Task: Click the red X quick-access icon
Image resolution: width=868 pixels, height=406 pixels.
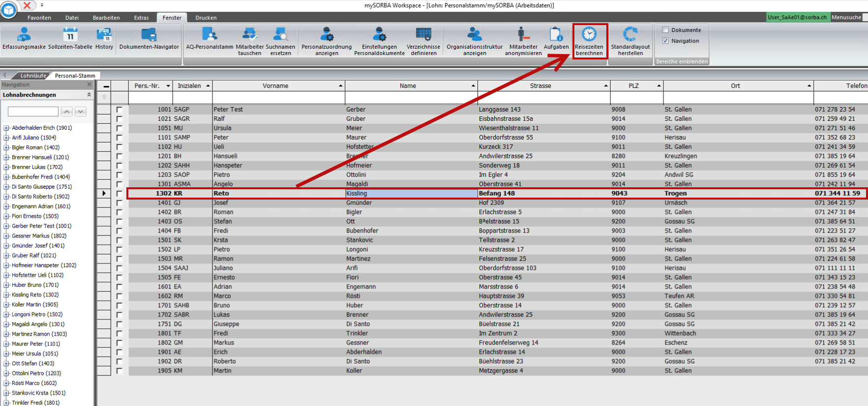Action: tap(27, 5)
